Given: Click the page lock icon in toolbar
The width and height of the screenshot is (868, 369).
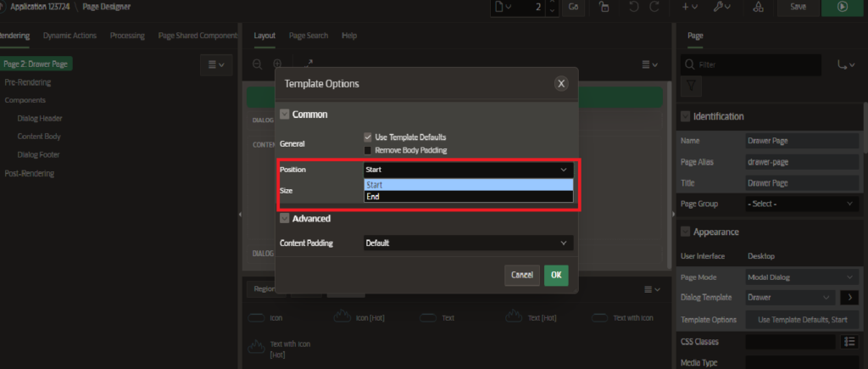Looking at the screenshot, I should (603, 7).
